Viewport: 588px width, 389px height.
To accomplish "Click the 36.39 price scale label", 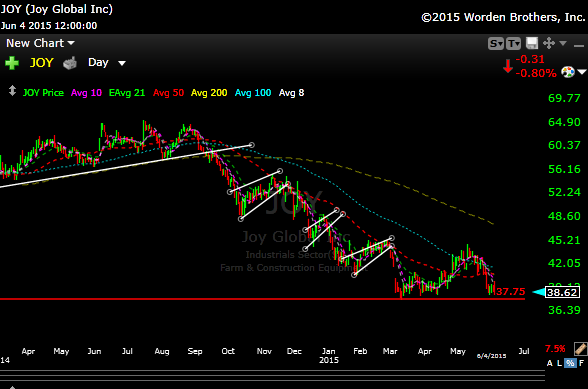I will click(x=564, y=310).
